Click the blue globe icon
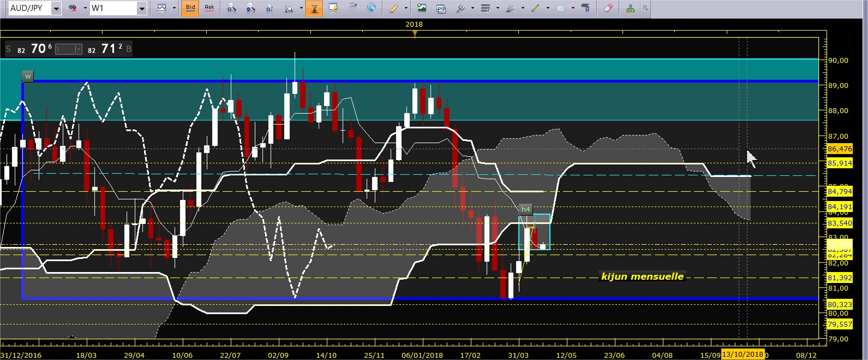 [x=371, y=8]
